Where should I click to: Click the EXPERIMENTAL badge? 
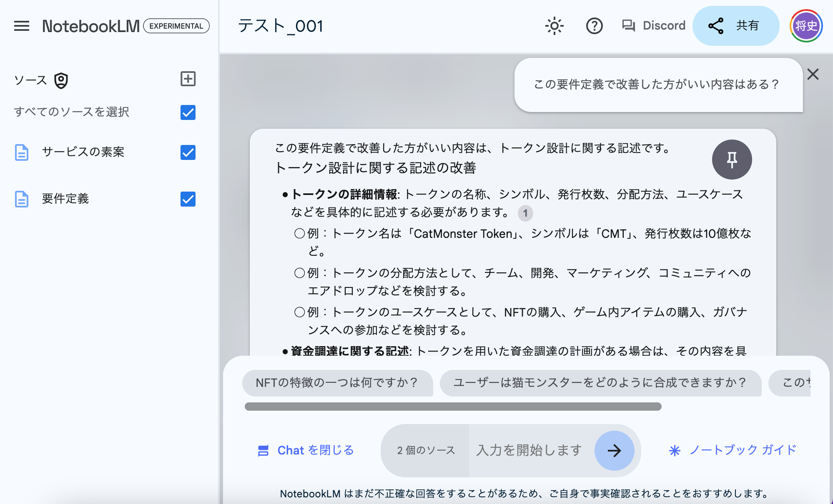pyautogui.click(x=176, y=26)
